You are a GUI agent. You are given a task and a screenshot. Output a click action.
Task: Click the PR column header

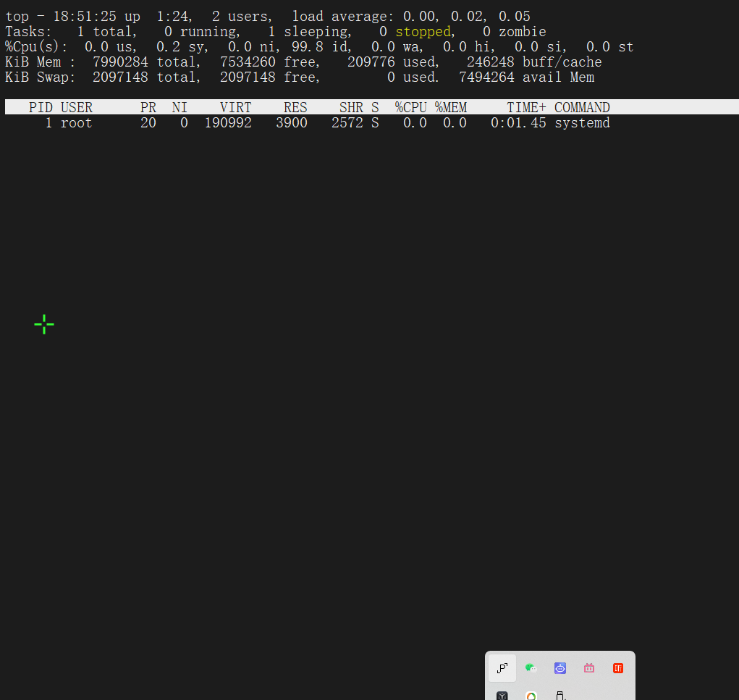pyautogui.click(x=148, y=107)
